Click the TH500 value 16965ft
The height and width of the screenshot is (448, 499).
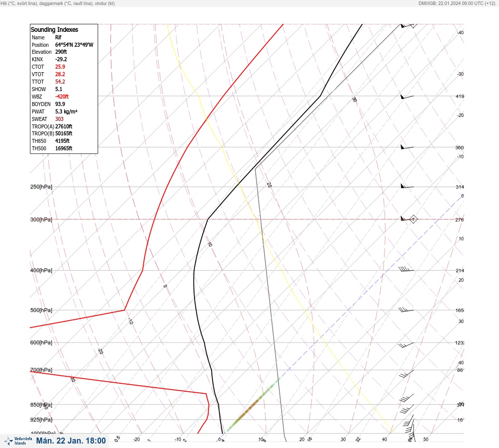coord(64,148)
